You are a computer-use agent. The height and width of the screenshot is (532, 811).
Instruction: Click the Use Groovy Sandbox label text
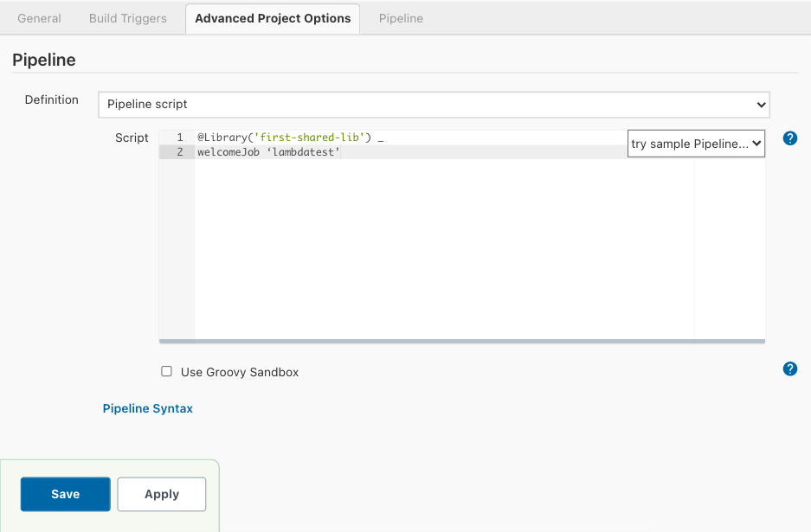(x=240, y=372)
